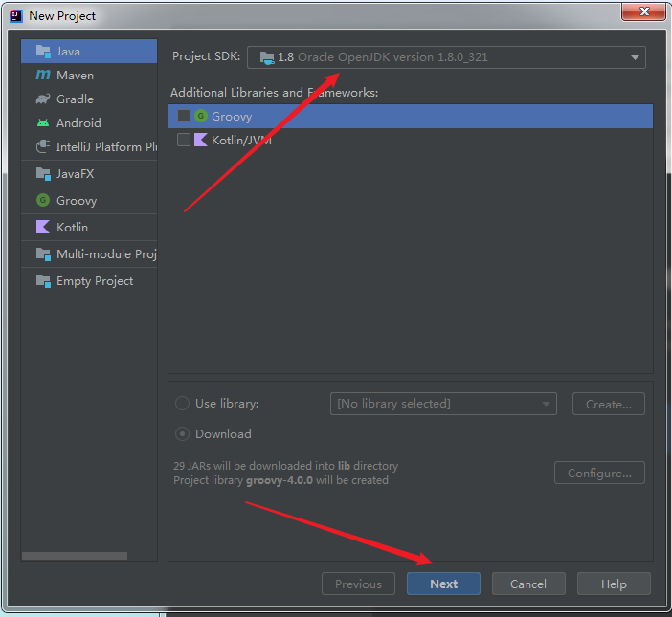Click the sidebar horizontal scrollbar
Image resolution: width=672 pixels, height=617 pixels.
tap(75, 556)
